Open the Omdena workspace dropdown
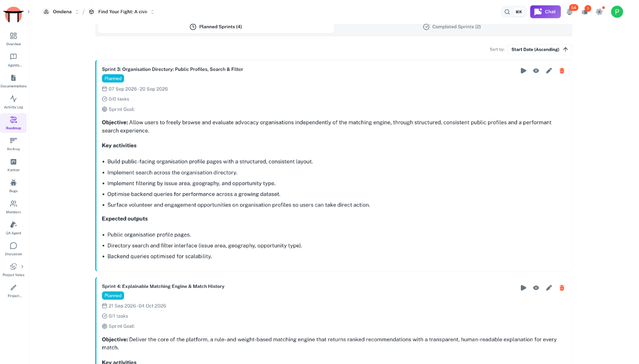 coord(61,12)
